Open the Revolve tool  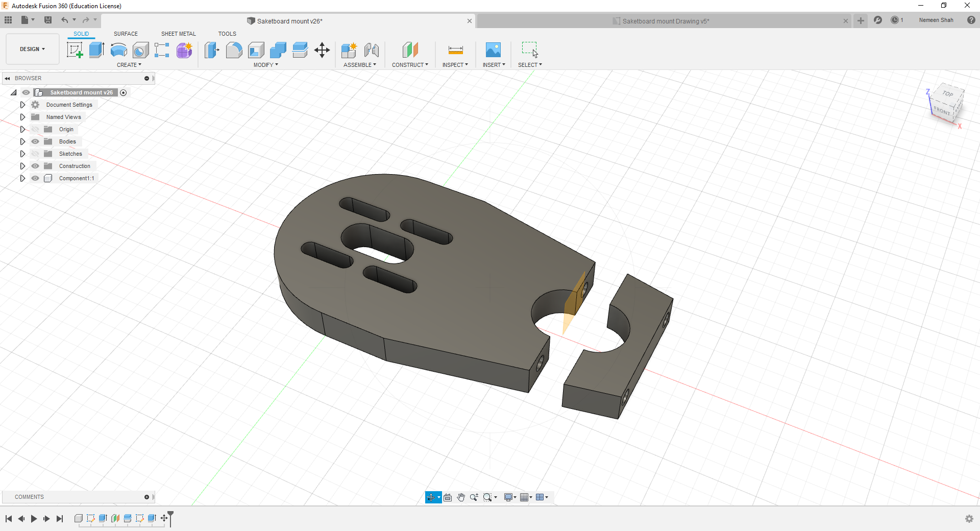click(x=118, y=50)
